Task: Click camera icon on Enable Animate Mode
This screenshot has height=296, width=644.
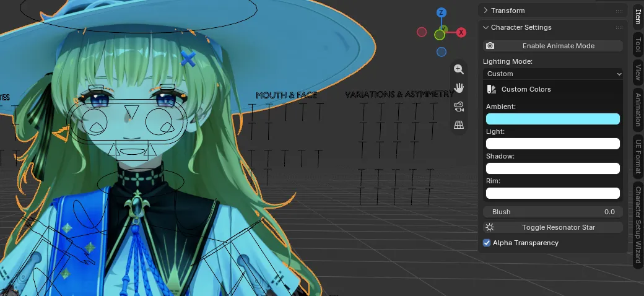Action: 490,46
